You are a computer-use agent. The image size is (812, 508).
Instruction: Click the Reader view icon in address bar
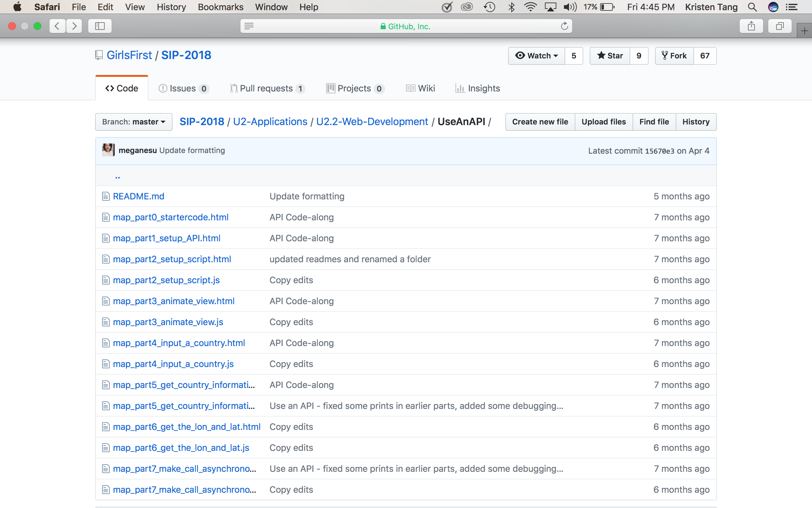point(249,26)
